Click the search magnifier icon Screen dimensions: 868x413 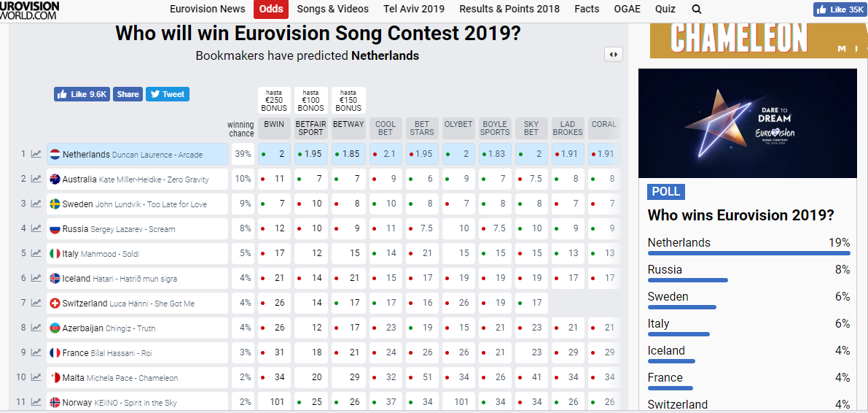point(697,9)
